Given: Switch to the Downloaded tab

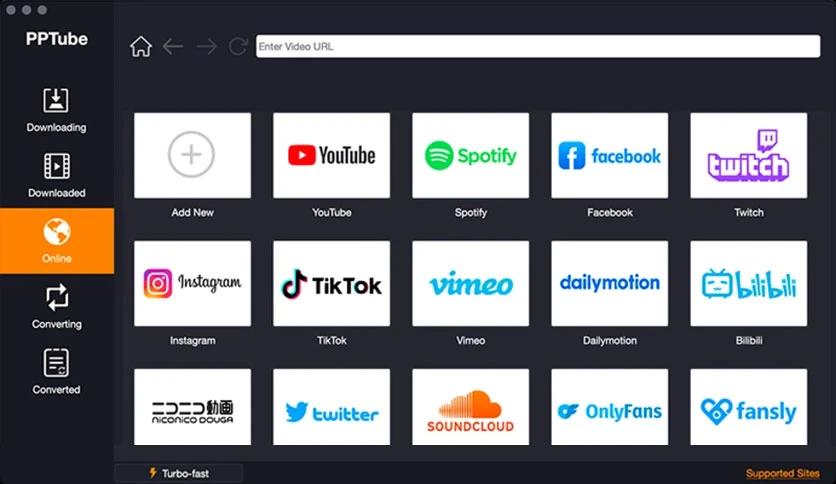Looking at the screenshot, I should click(56, 175).
